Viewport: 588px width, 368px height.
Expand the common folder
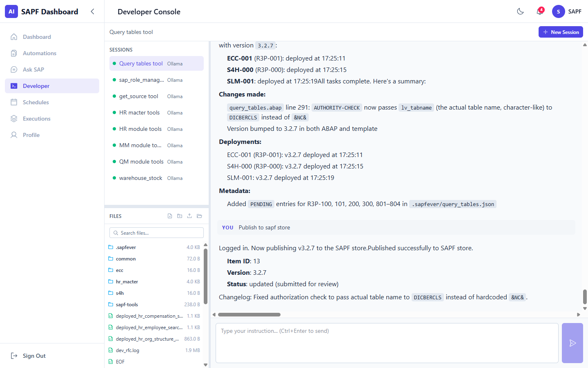click(x=154, y=259)
